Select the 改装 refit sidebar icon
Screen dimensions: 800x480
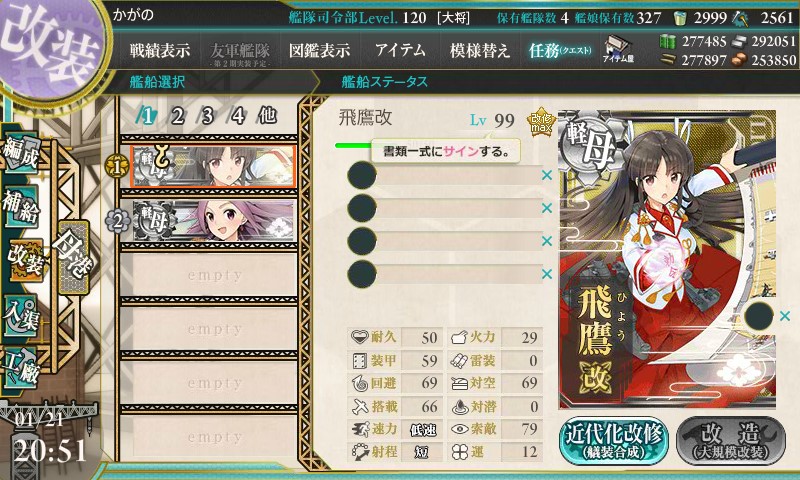tap(24, 261)
